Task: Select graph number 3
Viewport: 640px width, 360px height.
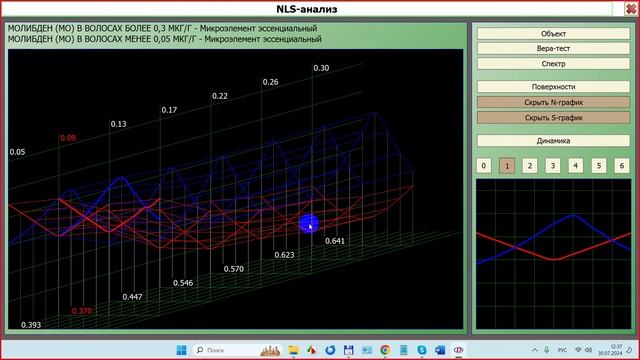Action: tap(553, 166)
